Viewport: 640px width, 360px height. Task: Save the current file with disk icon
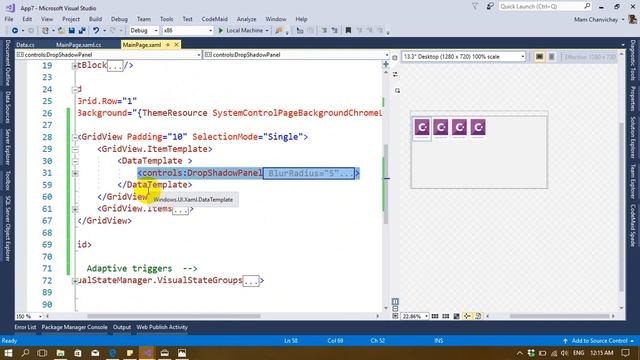point(72,31)
